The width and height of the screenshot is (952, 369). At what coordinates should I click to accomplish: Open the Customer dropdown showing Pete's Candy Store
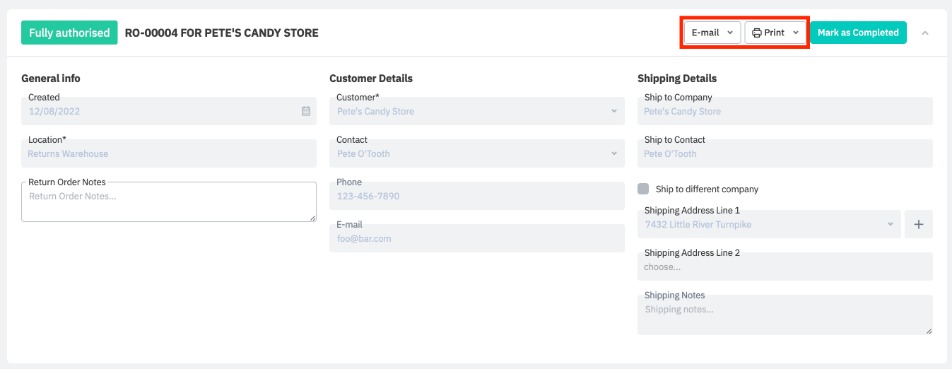(x=477, y=111)
